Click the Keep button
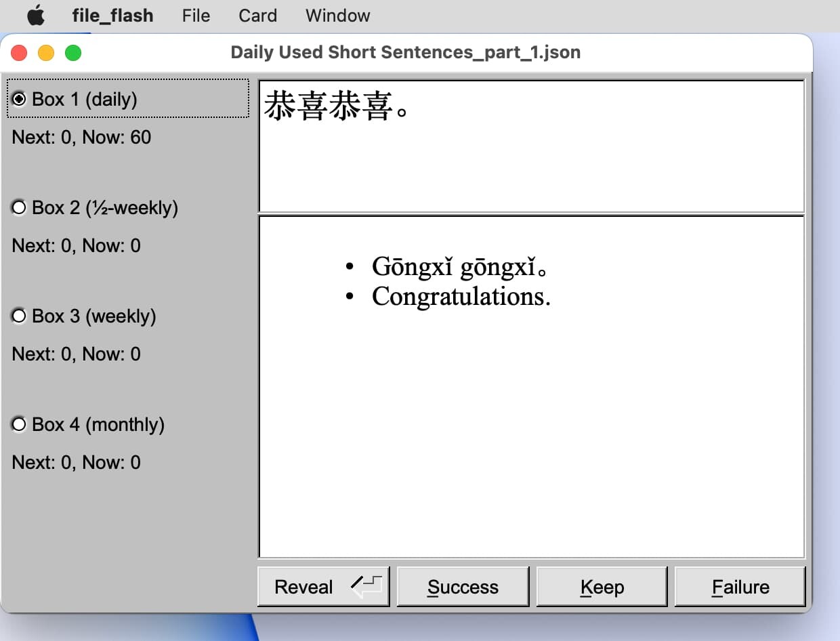The width and height of the screenshot is (840, 641). (x=602, y=587)
